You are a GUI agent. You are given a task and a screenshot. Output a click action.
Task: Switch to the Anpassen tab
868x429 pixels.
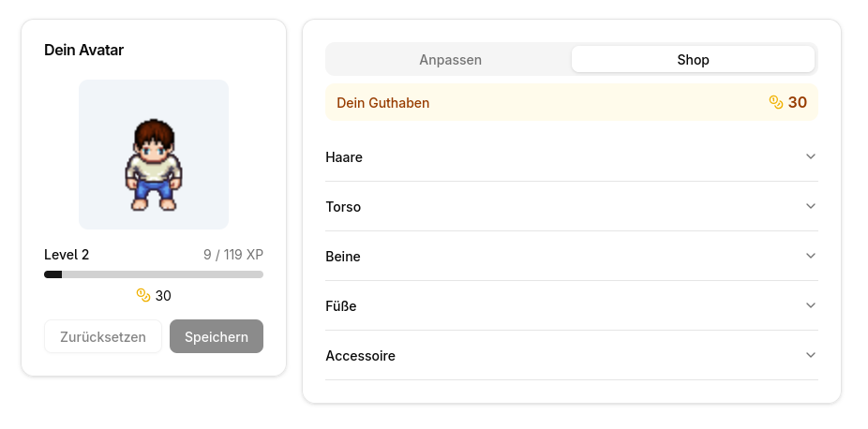tap(450, 59)
